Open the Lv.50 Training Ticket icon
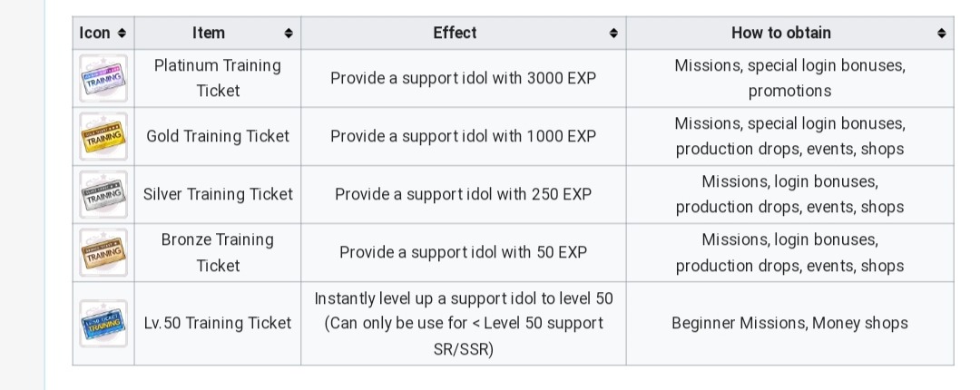Viewport: 980px width, 390px height. pos(103,323)
